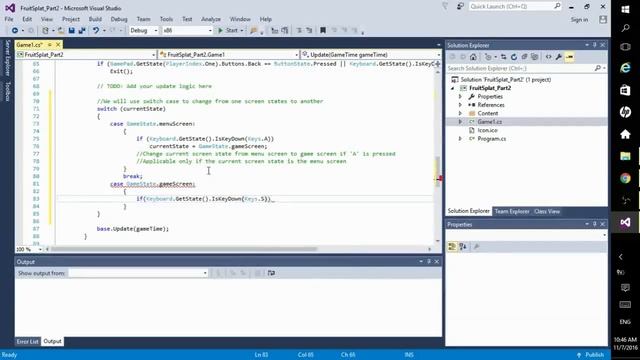The height and width of the screenshot is (360, 640).
Task: Close the Game1.cs document tab
Action: click(x=58, y=44)
